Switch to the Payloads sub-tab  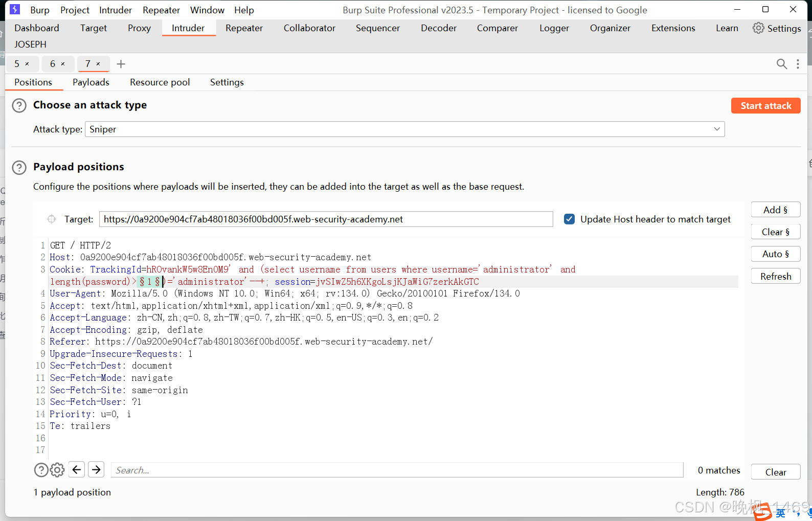91,82
